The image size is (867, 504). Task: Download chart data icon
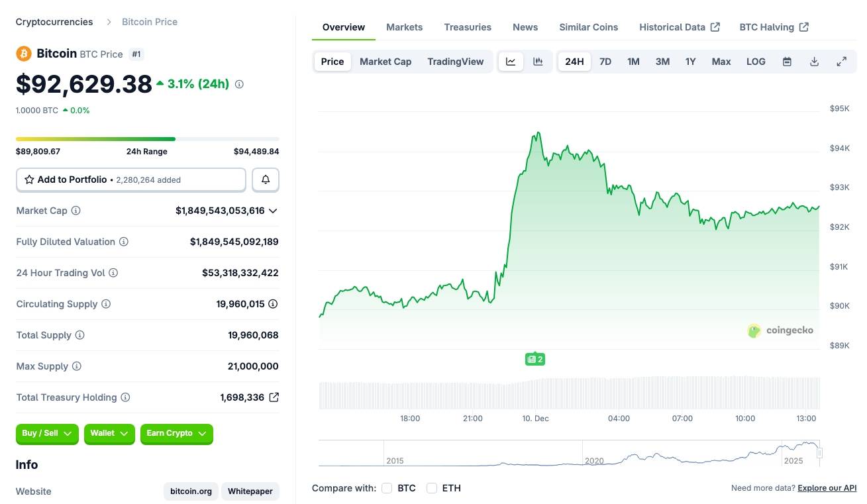[x=814, y=62]
